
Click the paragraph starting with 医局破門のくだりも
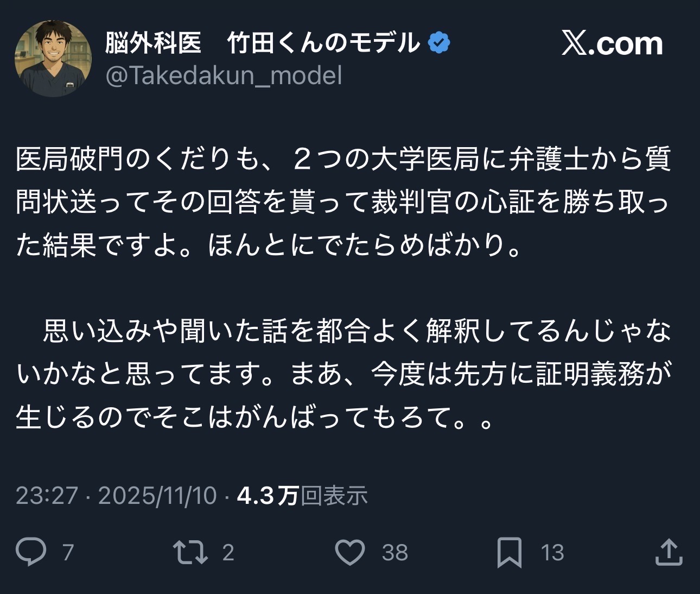point(343,202)
